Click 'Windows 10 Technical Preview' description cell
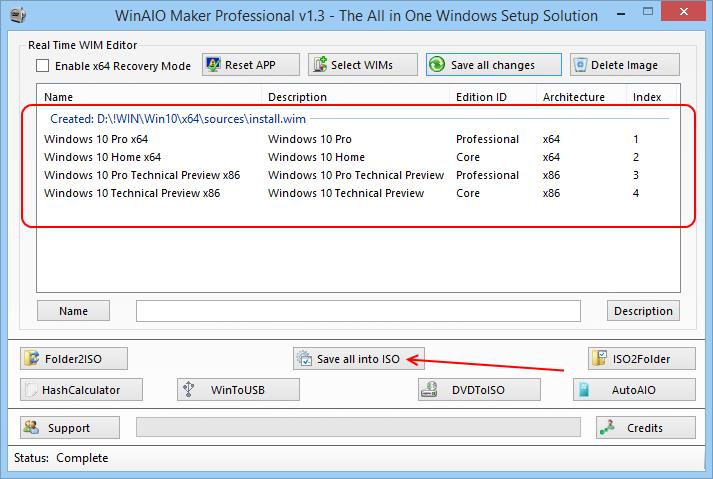This screenshot has height=479, width=713. (x=346, y=193)
